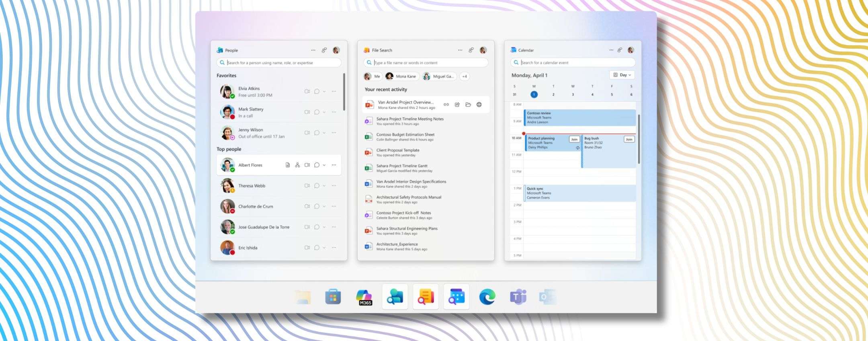Launch Microsoft Edge from taskbar
The width and height of the screenshot is (868, 341).
(x=487, y=297)
